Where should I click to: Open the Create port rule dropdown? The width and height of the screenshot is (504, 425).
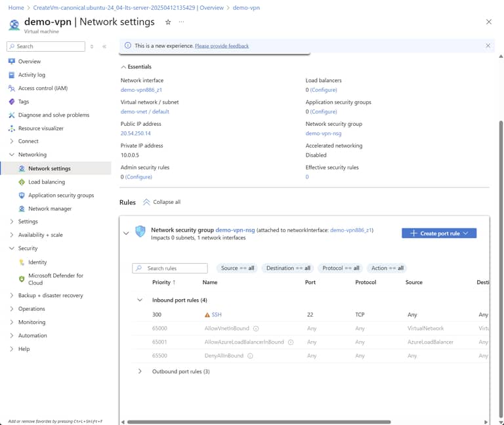coord(439,233)
